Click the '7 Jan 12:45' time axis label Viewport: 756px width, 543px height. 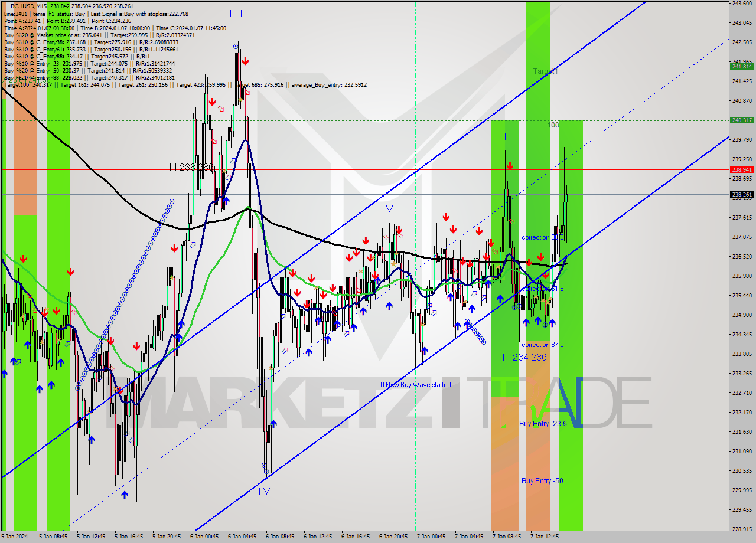coord(544,537)
